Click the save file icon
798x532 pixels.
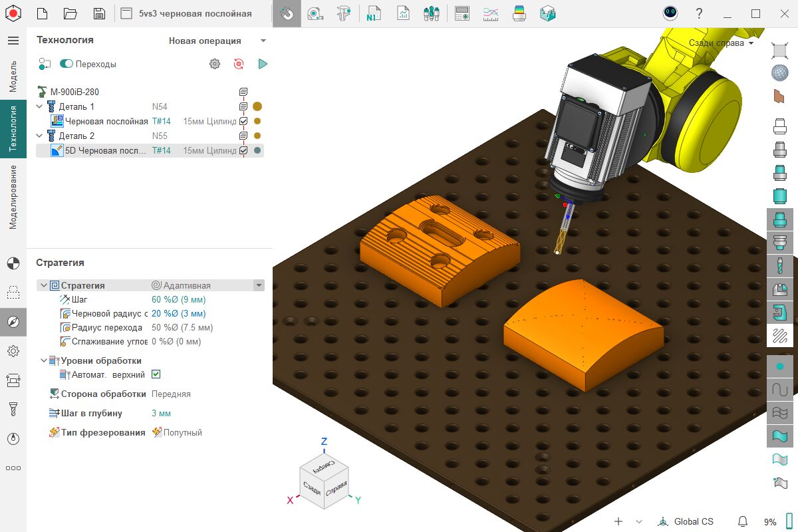click(99, 13)
